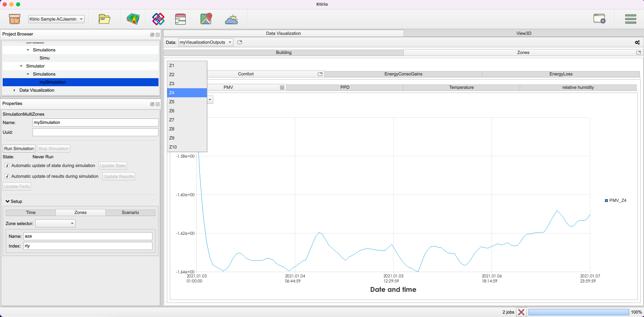The height and width of the screenshot is (317, 644).
Task: Open the folder icon in the toolbar
Action: tap(104, 19)
